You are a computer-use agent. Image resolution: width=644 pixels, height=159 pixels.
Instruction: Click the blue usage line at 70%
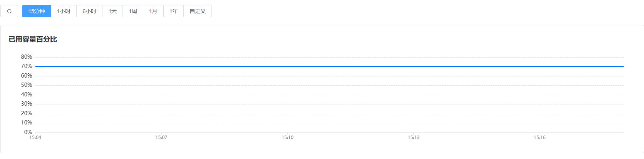(329, 66)
